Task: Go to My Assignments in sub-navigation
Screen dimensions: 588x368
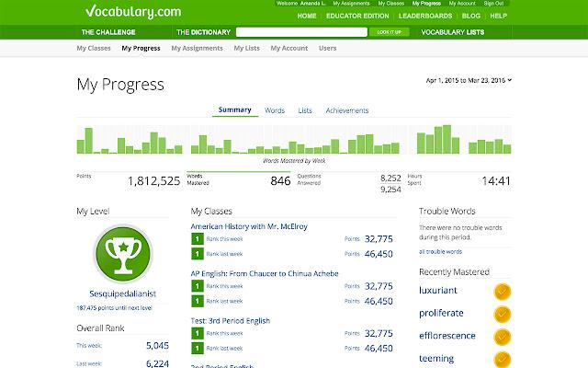Action: 197,48
